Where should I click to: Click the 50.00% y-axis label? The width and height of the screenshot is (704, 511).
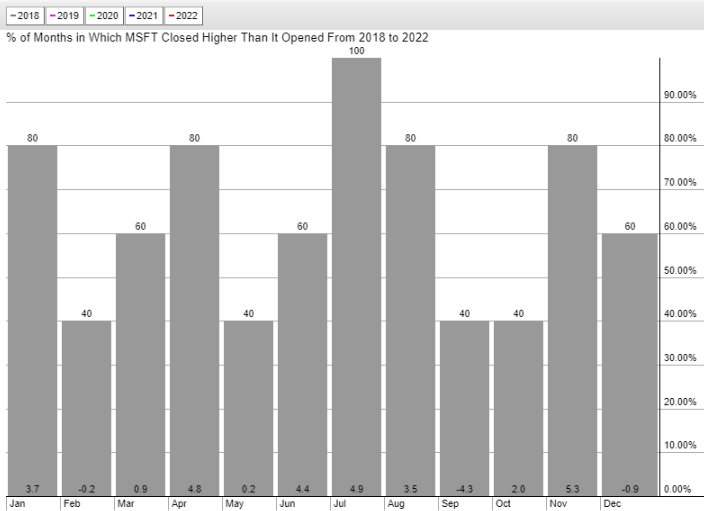click(x=680, y=270)
